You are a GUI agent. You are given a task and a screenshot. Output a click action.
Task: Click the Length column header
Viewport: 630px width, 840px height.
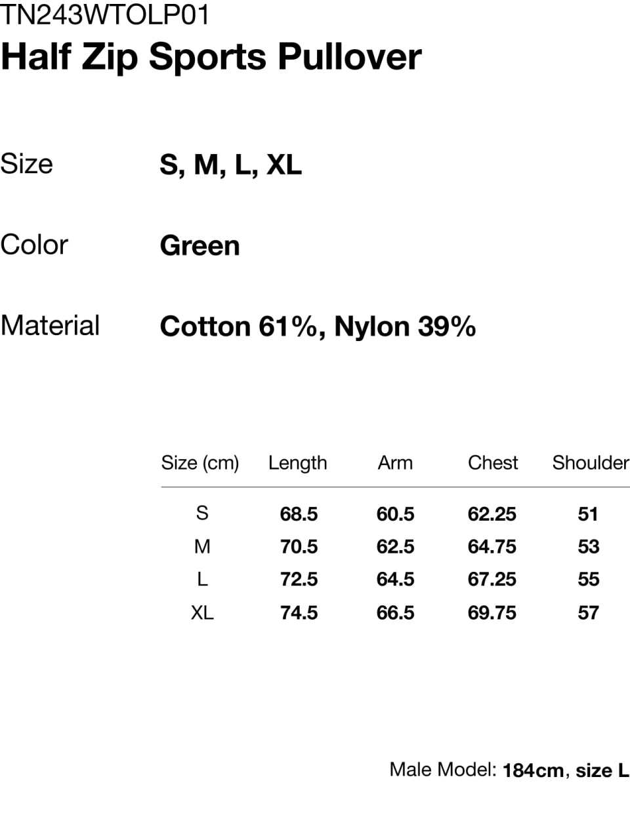297,463
